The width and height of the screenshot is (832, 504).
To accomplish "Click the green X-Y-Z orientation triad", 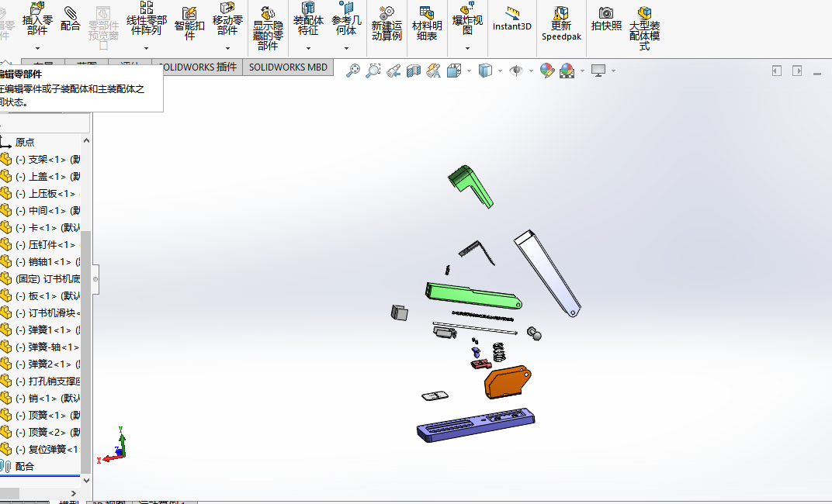I will coord(112,444).
